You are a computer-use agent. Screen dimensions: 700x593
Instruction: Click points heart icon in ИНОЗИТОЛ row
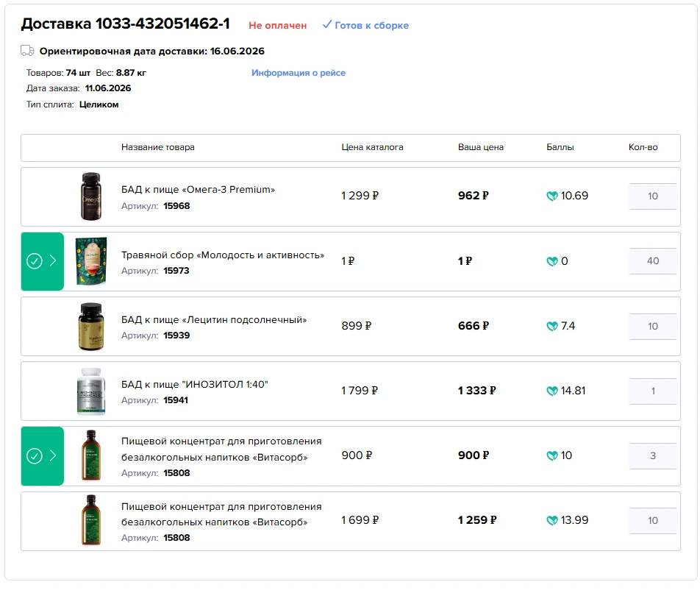[552, 391]
